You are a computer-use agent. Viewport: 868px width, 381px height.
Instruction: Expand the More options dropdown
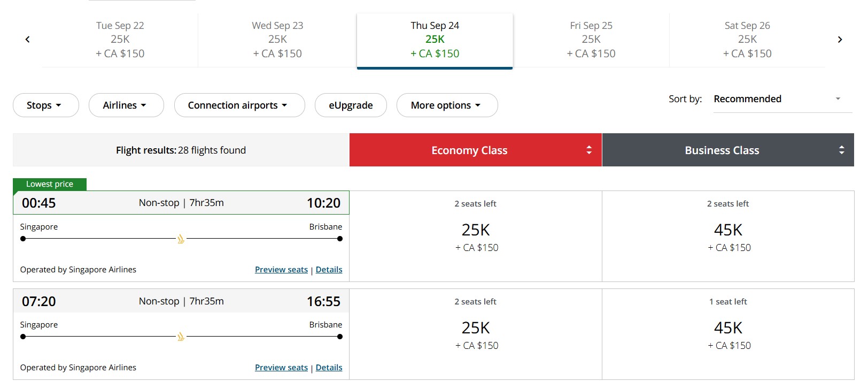click(x=446, y=105)
